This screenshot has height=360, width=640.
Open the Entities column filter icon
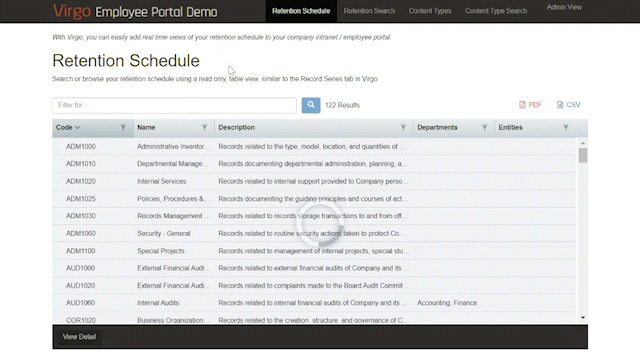[x=566, y=128]
